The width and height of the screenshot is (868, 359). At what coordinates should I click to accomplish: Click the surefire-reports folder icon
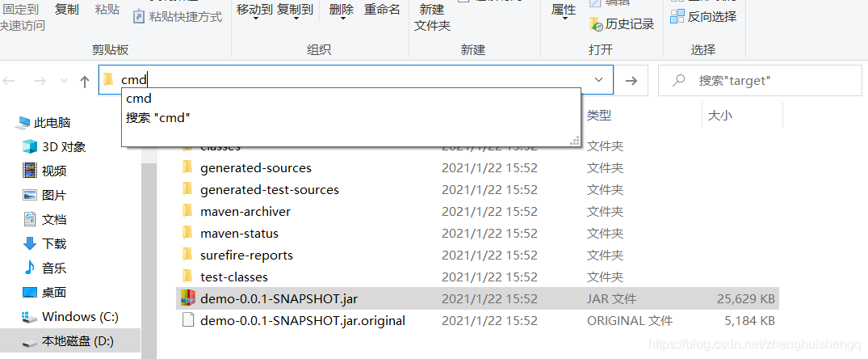tap(187, 255)
